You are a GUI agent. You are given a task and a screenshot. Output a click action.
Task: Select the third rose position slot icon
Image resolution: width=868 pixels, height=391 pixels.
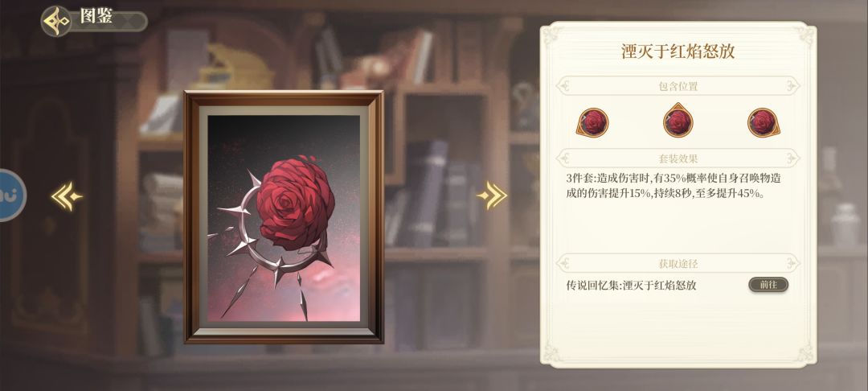point(764,121)
